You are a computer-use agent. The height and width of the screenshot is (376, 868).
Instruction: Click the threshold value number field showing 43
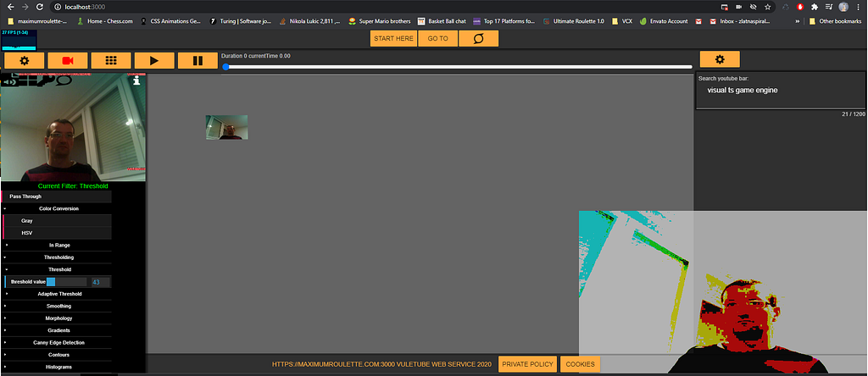(x=100, y=282)
